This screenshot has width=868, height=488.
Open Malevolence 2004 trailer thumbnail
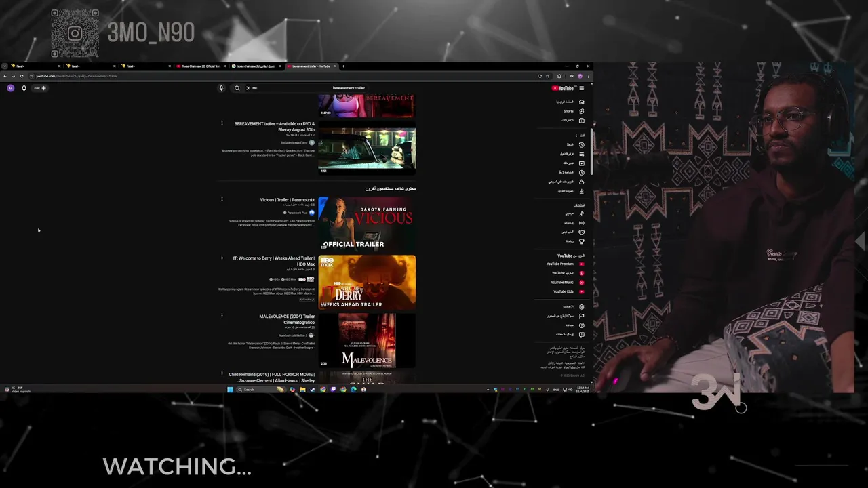[367, 340]
